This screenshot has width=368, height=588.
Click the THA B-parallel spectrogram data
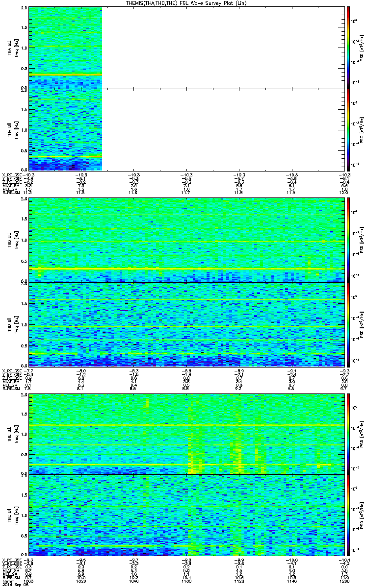65,129
